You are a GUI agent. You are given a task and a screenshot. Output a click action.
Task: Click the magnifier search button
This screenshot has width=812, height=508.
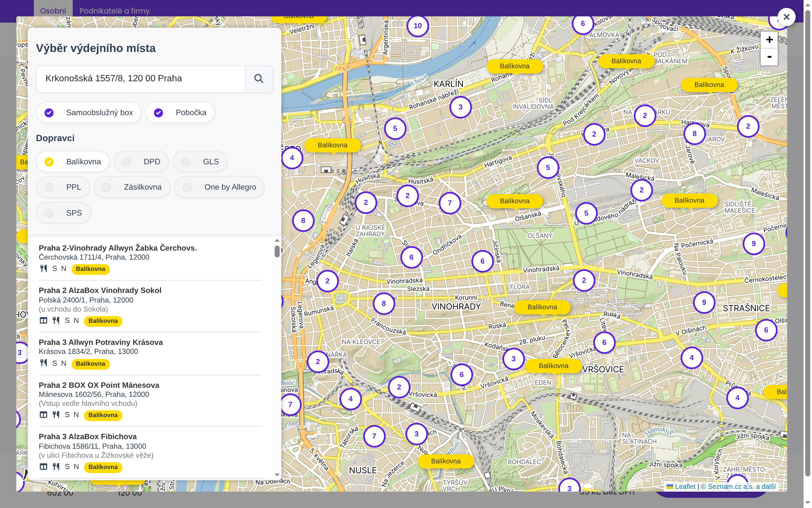coord(258,79)
